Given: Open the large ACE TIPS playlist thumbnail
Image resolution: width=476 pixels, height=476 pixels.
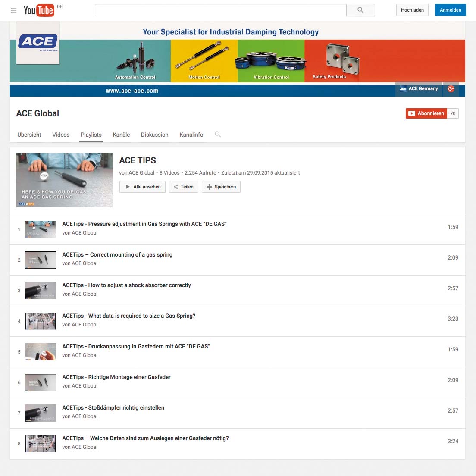Looking at the screenshot, I should pyautogui.click(x=65, y=180).
